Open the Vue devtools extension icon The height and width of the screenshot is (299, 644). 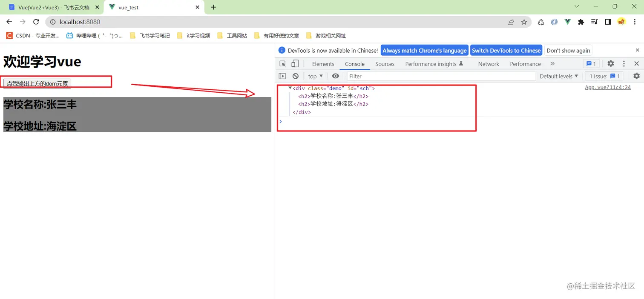tap(567, 22)
